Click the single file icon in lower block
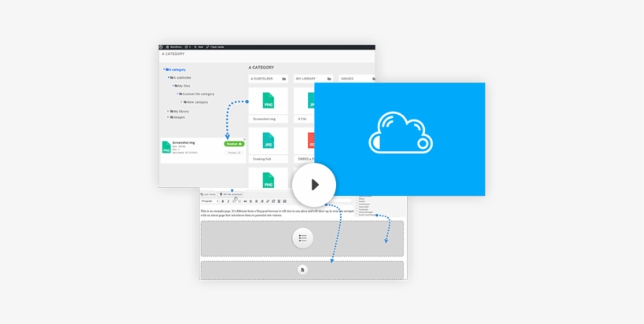The height and width of the screenshot is (324, 644). click(x=302, y=270)
